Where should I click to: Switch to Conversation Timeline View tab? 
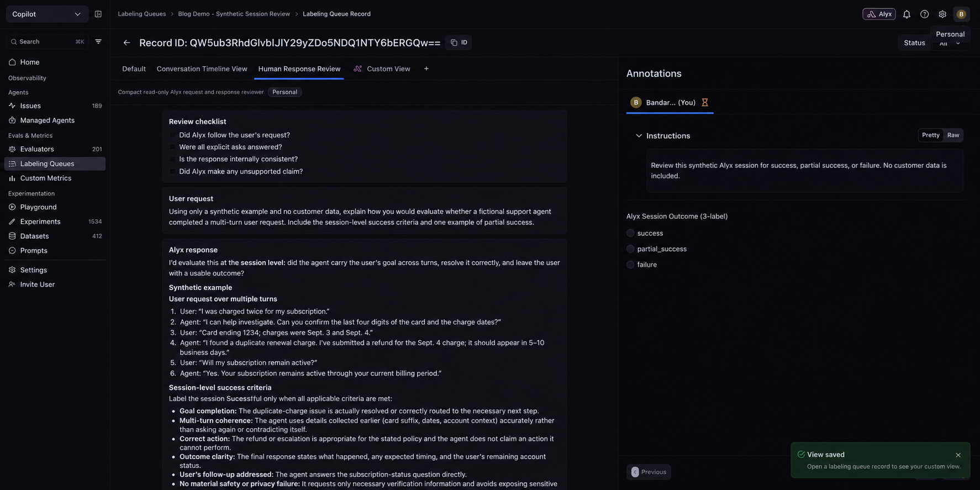click(x=202, y=69)
